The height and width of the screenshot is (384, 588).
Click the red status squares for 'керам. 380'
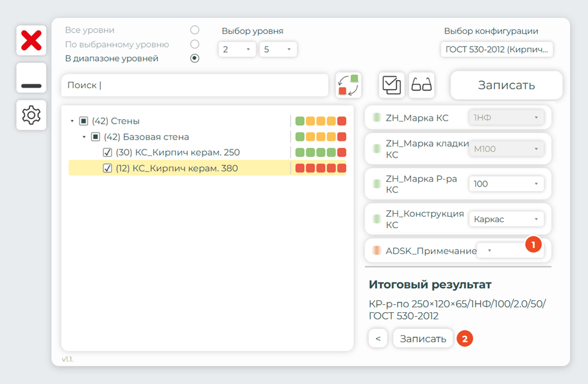(x=321, y=168)
